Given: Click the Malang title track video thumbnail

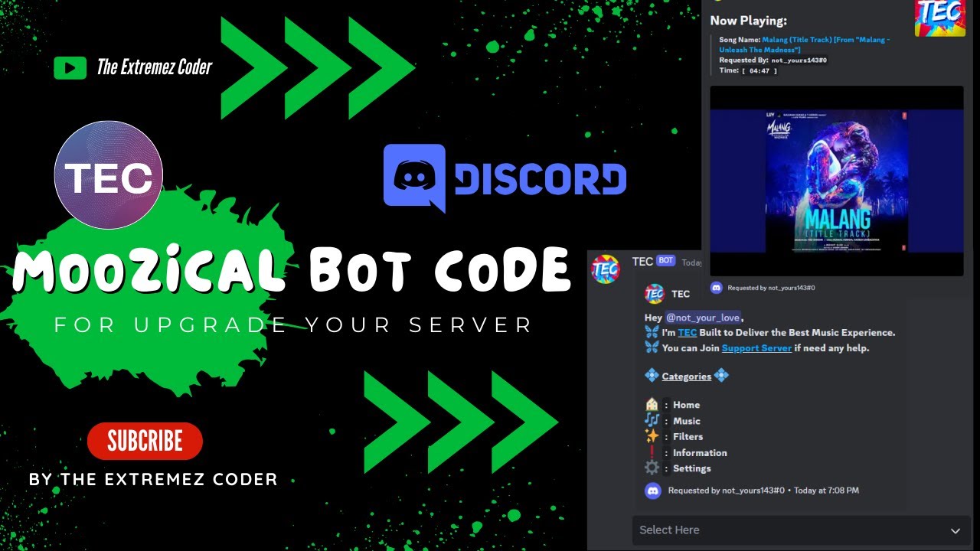Looking at the screenshot, I should click(837, 180).
